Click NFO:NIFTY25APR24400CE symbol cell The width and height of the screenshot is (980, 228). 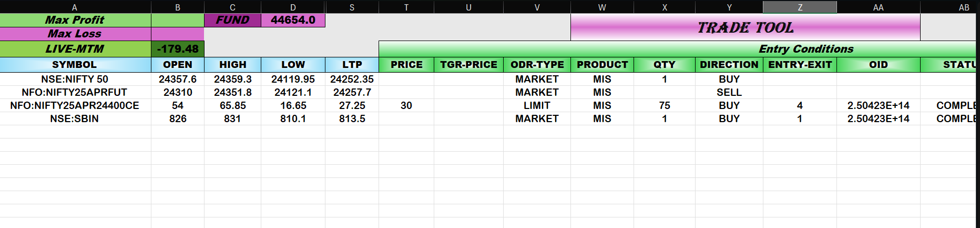75,105
